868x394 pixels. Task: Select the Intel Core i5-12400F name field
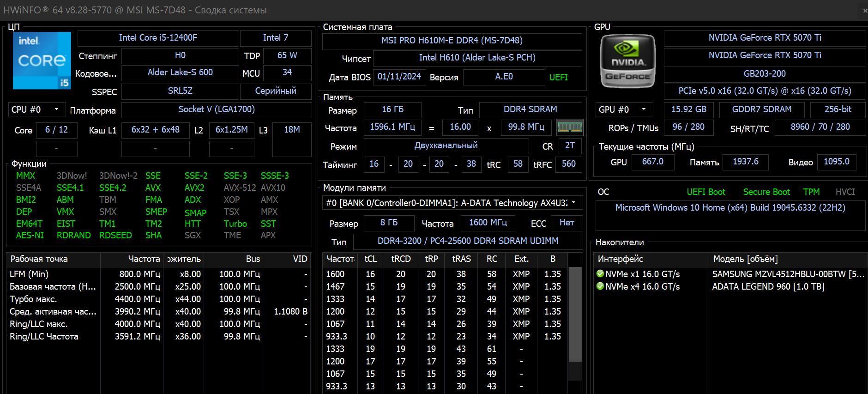[158, 38]
